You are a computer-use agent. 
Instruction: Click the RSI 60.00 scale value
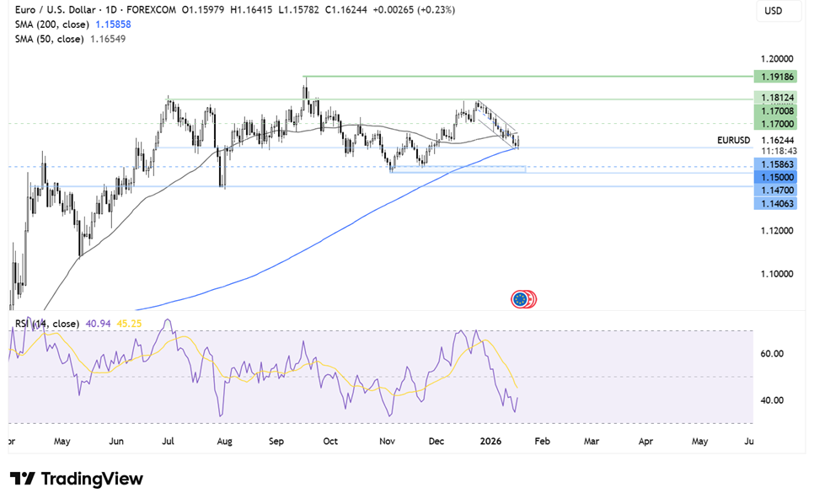coord(773,354)
